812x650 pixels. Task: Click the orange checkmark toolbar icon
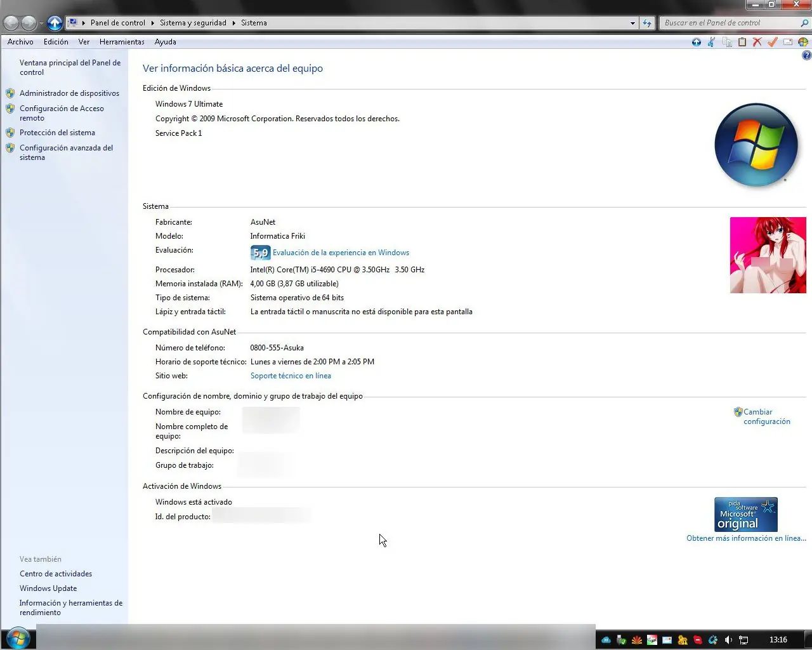[x=773, y=42]
